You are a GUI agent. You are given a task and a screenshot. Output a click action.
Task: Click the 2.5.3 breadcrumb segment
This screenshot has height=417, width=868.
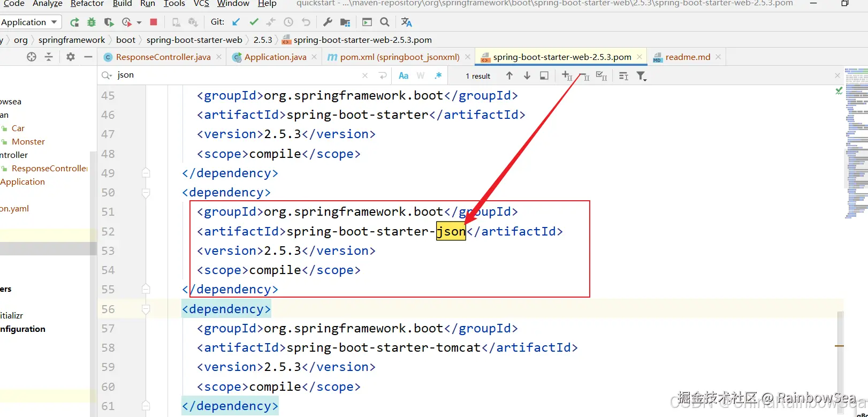263,40
